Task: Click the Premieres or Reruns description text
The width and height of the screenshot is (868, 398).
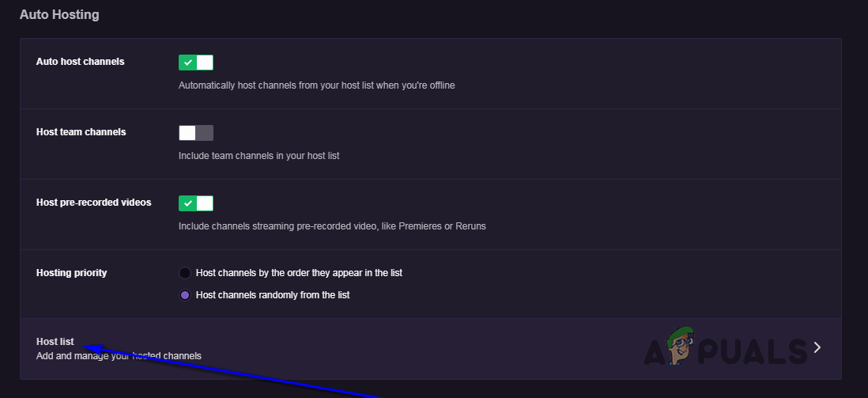Action: 332,226
